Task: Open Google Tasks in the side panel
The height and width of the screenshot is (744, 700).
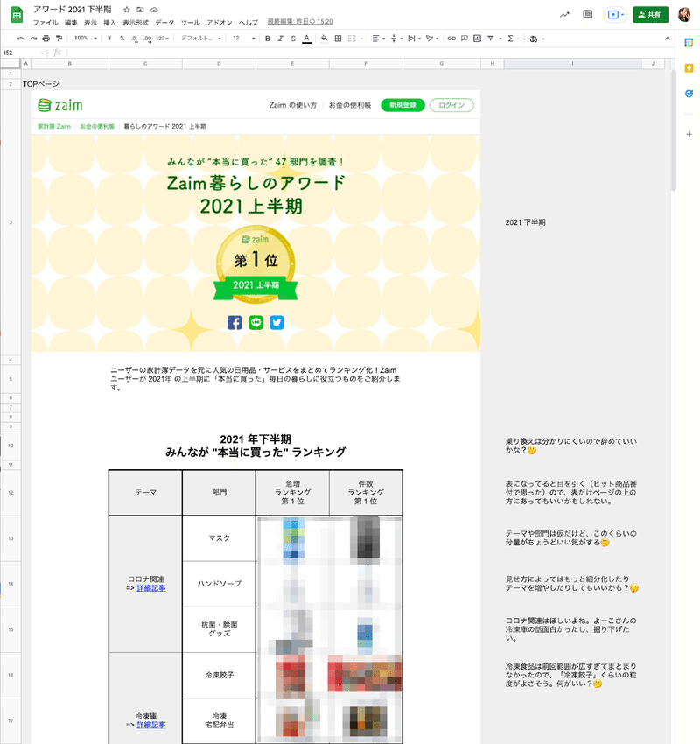Action: tap(689, 94)
